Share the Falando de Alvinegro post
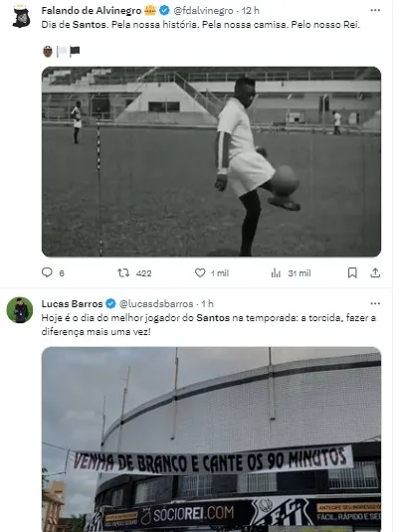Screen dimensions: 399x532 click(375, 272)
